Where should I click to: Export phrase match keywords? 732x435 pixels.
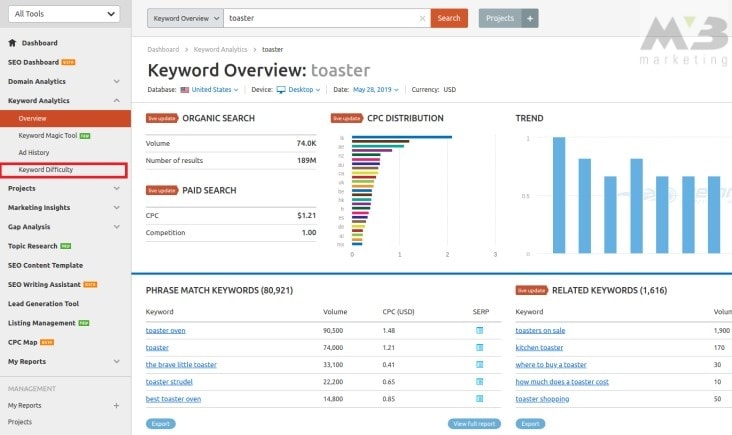click(161, 424)
